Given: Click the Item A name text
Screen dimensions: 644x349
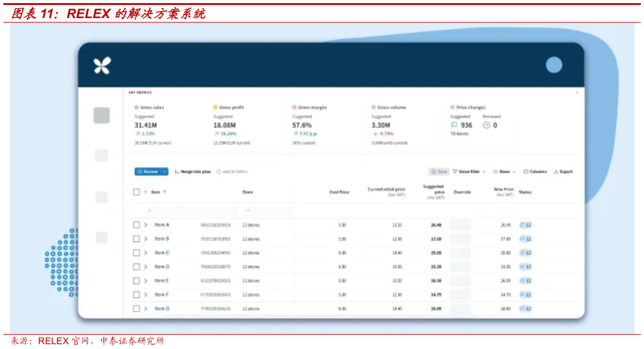Looking at the screenshot, I should pos(162,225).
